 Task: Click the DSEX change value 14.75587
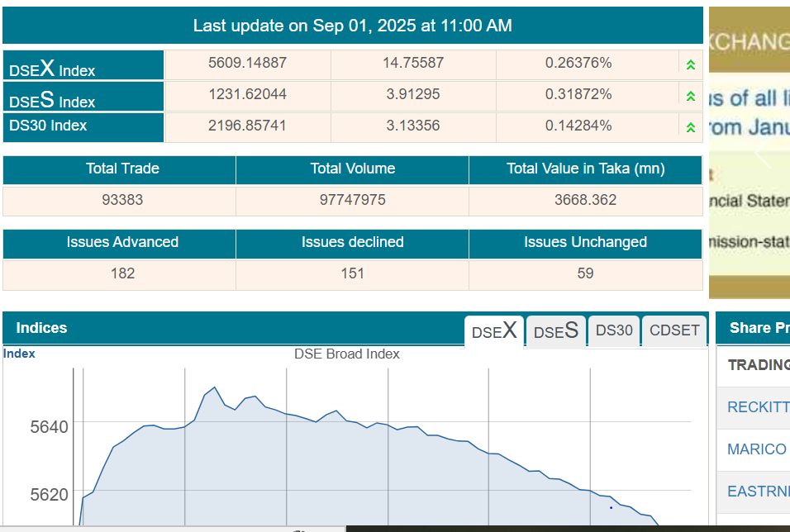click(413, 63)
